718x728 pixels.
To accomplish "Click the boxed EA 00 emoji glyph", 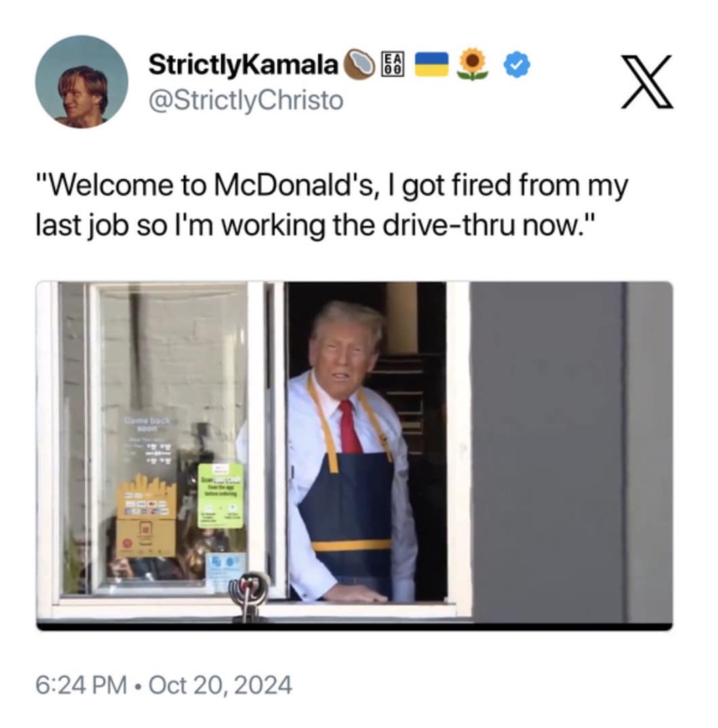I will point(392,64).
